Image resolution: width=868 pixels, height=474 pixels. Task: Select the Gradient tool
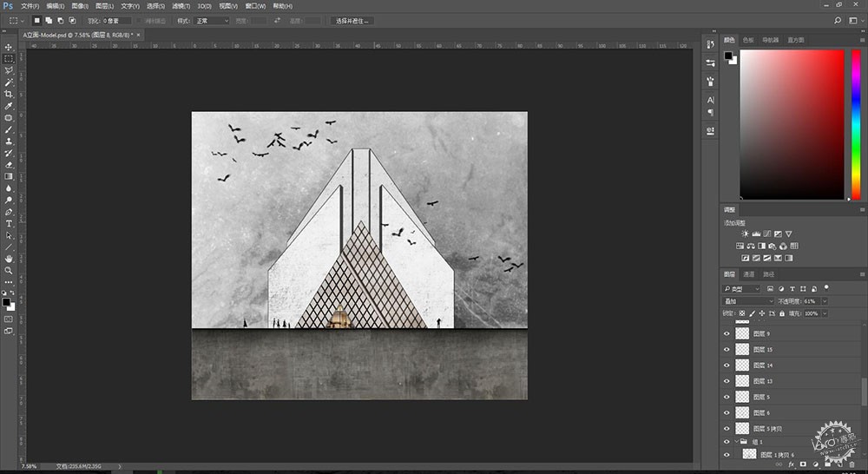pos(9,176)
